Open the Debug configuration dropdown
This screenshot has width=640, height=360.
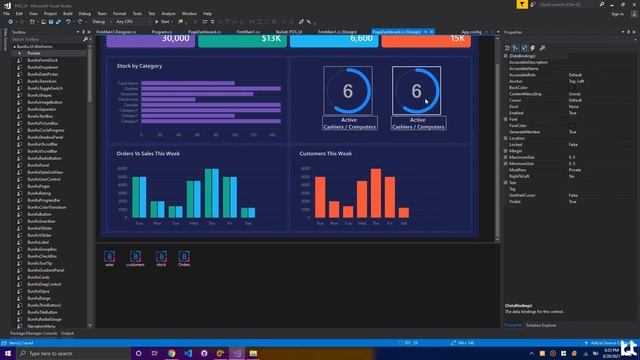102,22
